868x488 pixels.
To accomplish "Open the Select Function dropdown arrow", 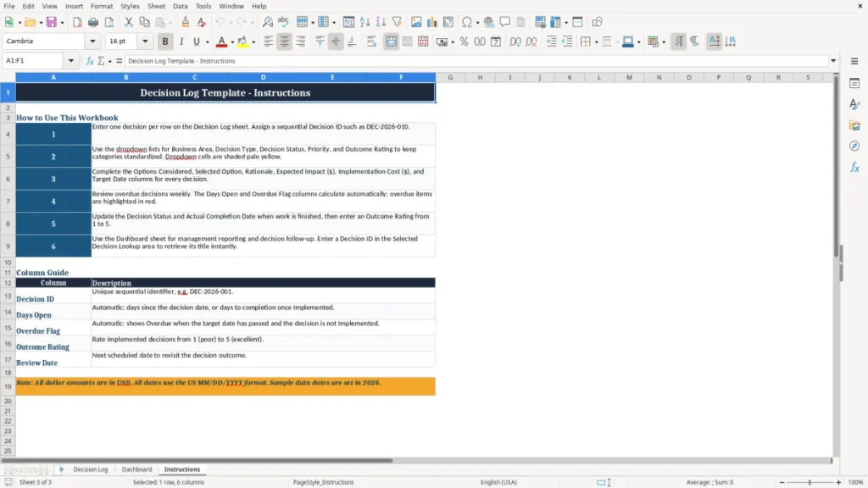I will pos(109,61).
